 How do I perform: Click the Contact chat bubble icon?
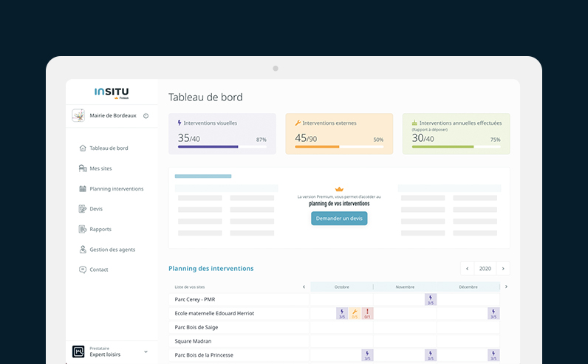pos(83,269)
